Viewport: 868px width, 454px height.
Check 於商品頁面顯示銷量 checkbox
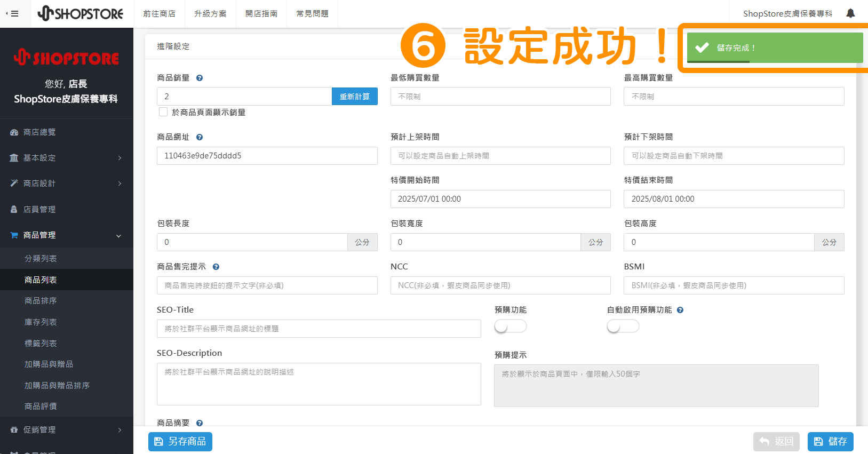pyautogui.click(x=163, y=112)
